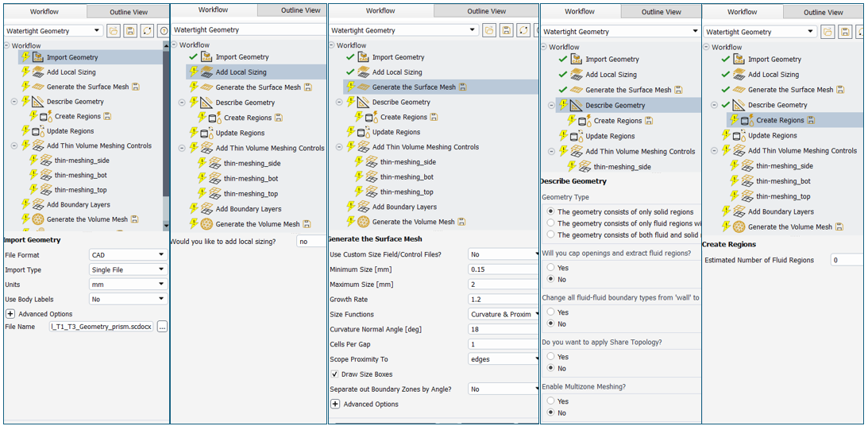Click Describe Geometry ruler icon in Add Local Sizing panel
The height and width of the screenshot is (430, 868).
pos(206,103)
